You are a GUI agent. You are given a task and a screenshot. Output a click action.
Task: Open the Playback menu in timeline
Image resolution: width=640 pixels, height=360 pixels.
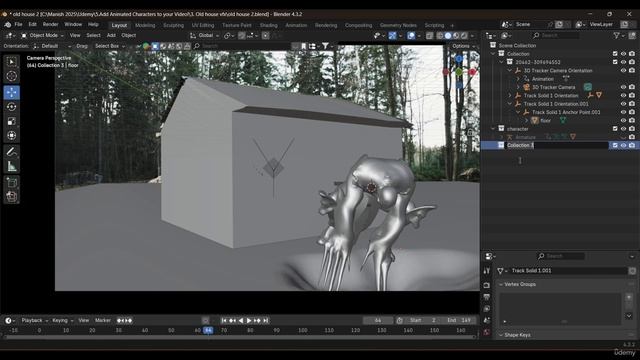coord(34,320)
